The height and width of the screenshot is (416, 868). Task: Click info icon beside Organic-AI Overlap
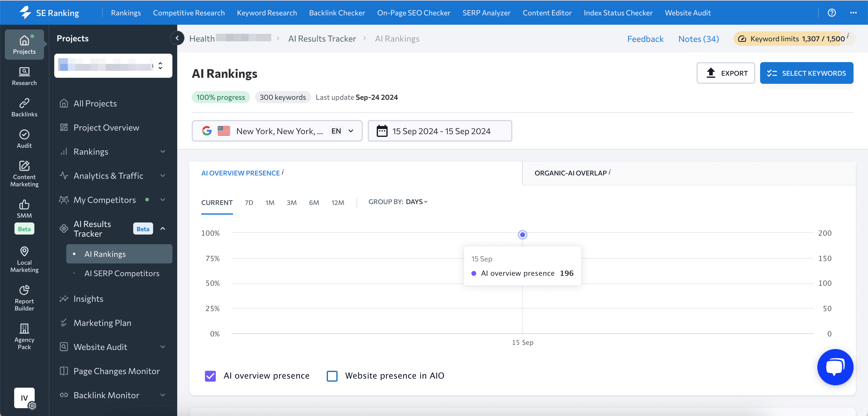609,172
